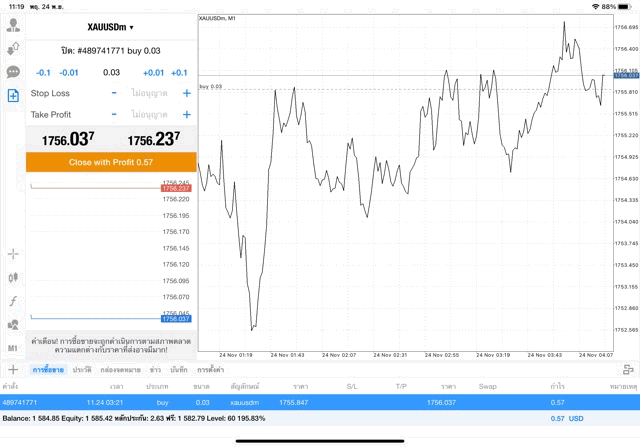Click the XAUUSDm, M1 chart title
Viewport: 640px width, 447px height.
click(217, 18)
